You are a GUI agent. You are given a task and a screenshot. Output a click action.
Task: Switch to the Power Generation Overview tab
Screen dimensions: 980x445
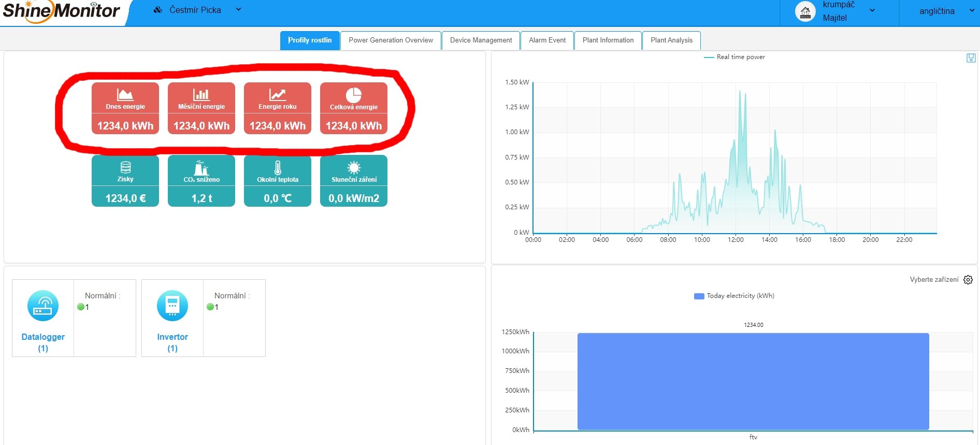click(391, 40)
